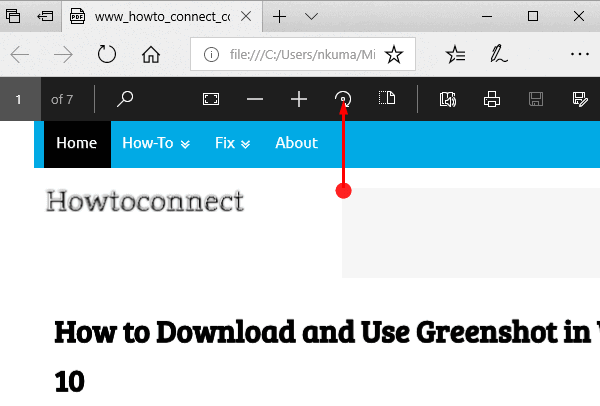Image resolution: width=600 pixels, height=406 pixels.
Task: Change PDF page layout view
Action: coord(387,98)
